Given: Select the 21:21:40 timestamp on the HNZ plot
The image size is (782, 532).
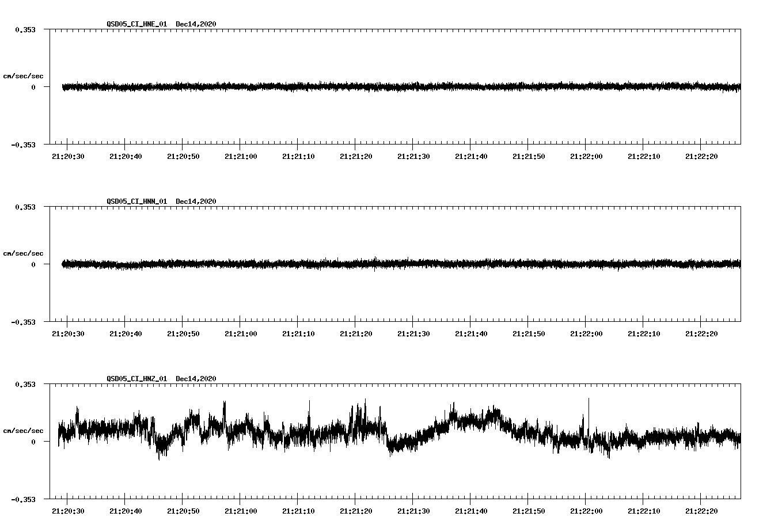Looking at the screenshot, I should pyautogui.click(x=470, y=510).
